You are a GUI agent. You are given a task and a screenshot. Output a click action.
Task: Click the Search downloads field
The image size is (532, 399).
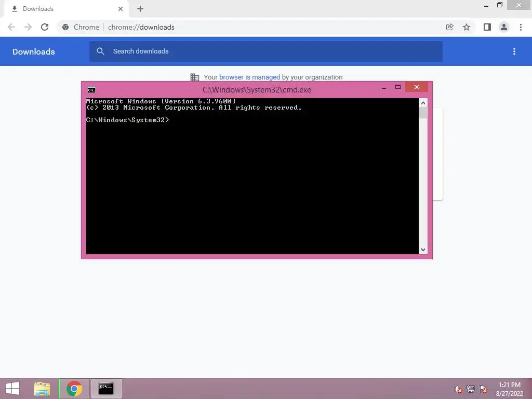coord(266,51)
